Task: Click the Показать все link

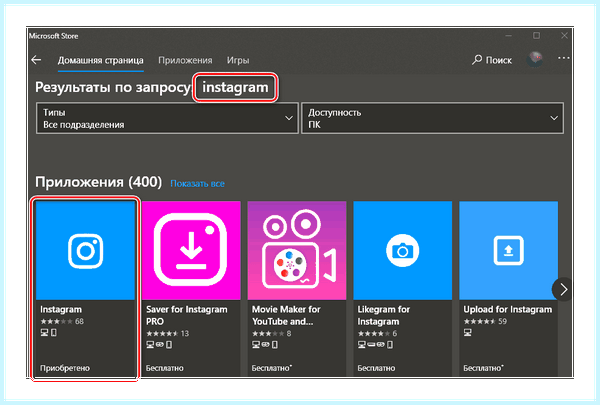Action: point(197,184)
